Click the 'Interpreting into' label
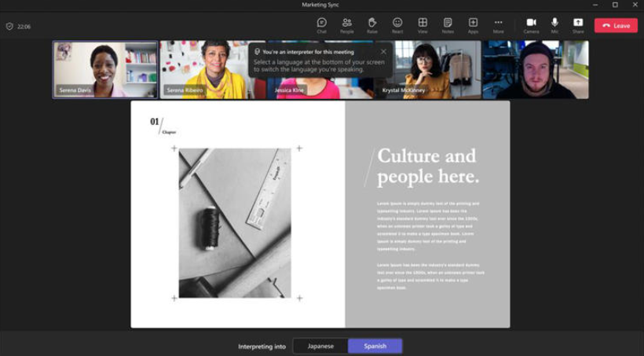The height and width of the screenshot is (356, 644). [x=262, y=347]
